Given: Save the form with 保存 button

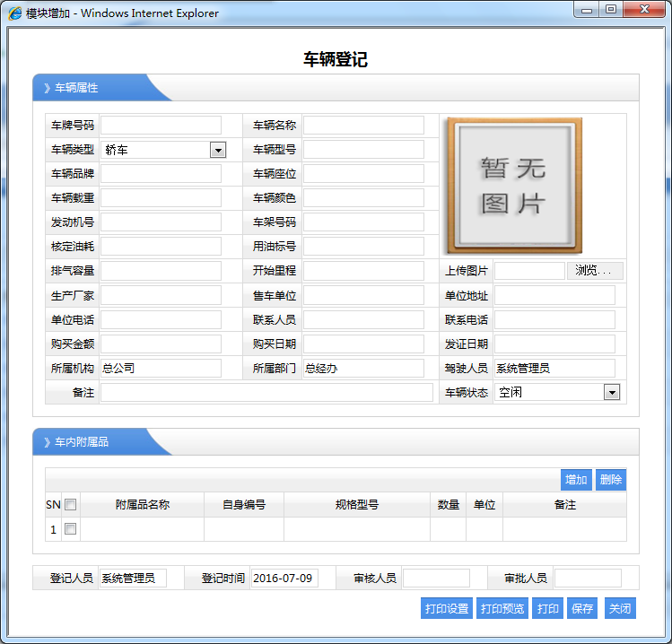Looking at the screenshot, I should click(582, 608).
